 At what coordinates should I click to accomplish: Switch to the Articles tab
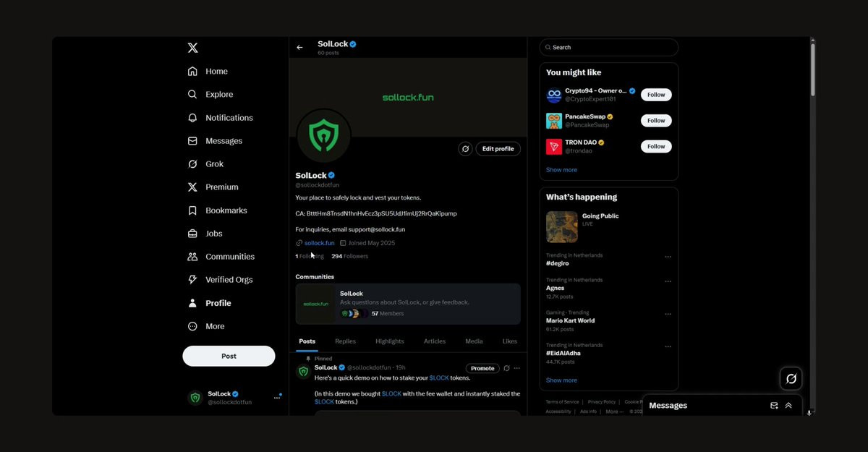pyautogui.click(x=435, y=341)
